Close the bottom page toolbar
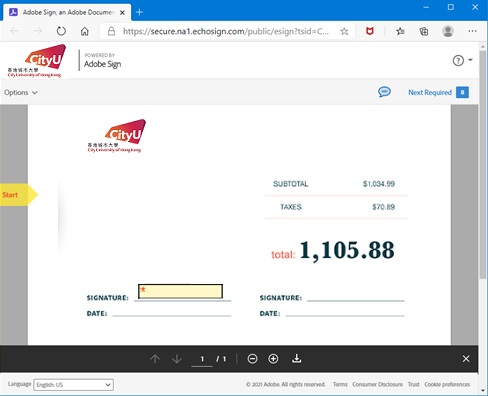The image size is (488, 396). click(466, 359)
